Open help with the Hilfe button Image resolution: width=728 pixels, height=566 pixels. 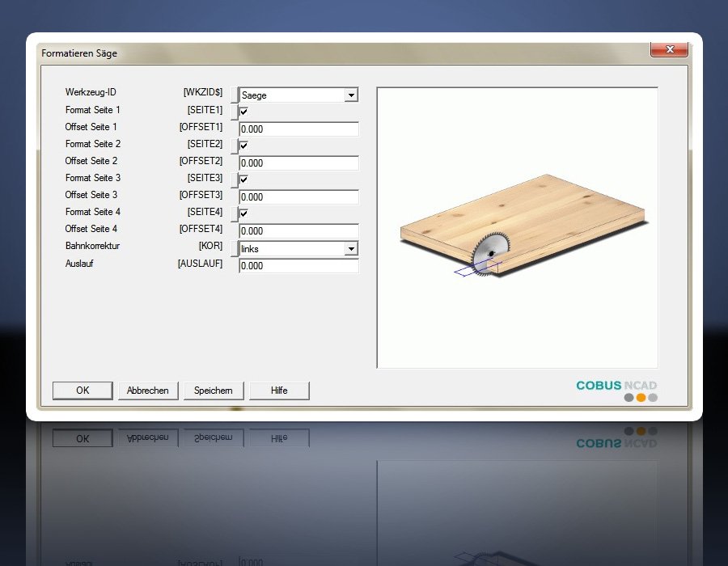pos(279,391)
